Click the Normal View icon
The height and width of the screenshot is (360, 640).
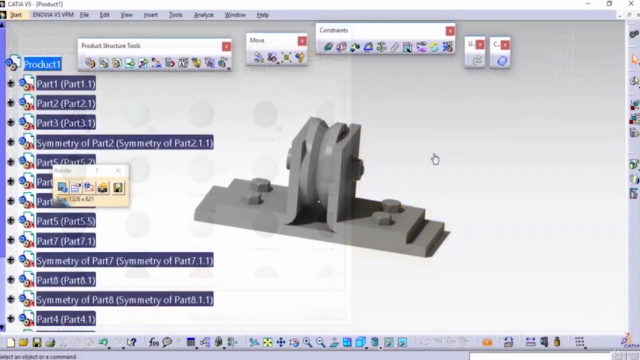point(334,342)
